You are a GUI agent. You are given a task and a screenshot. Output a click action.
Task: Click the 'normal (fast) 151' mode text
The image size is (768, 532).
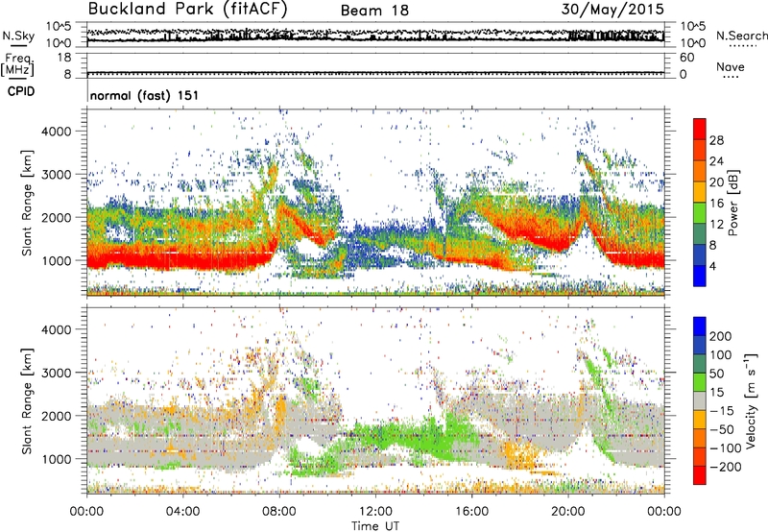click(145, 95)
